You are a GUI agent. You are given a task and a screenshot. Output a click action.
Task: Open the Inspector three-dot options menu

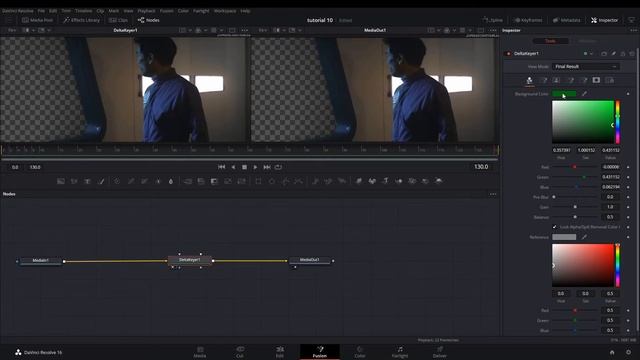tap(633, 30)
